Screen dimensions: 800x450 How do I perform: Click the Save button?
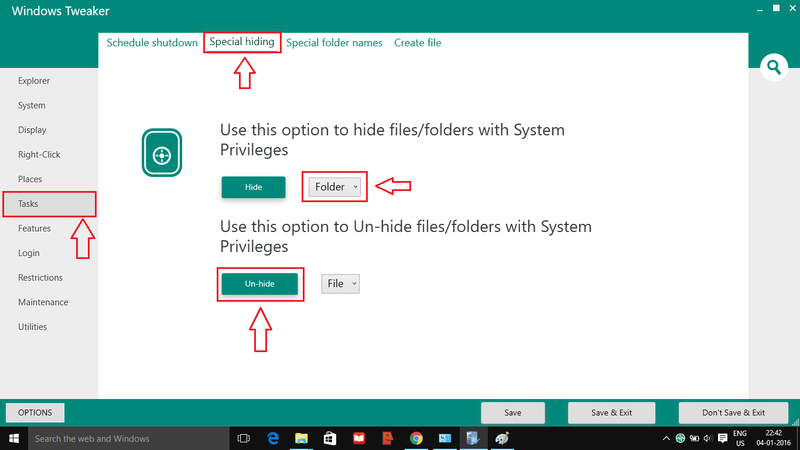(513, 413)
